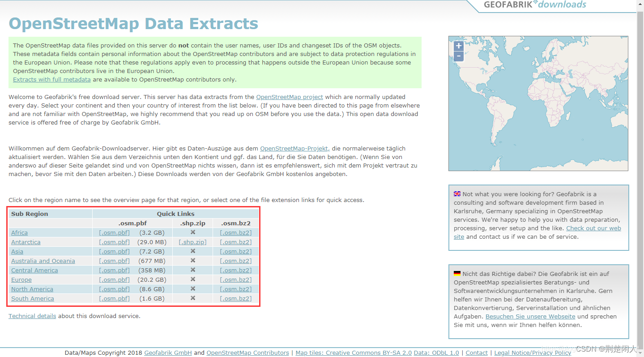This screenshot has width=644, height=357.
Task: Open the OpenStreetMap project link
Action: click(290, 97)
